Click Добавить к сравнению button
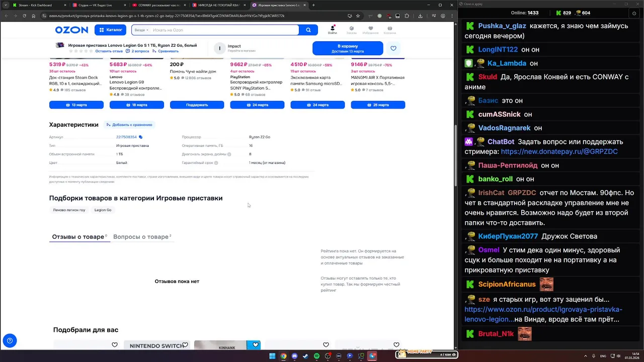 (129, 125)
